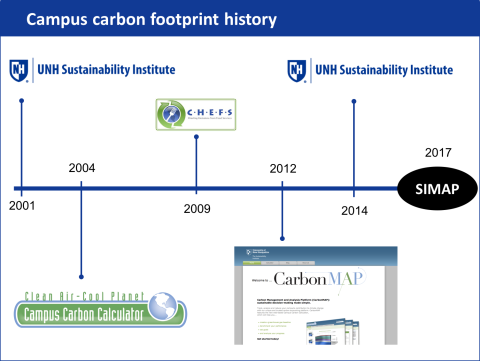
Task: Click the right UNH shield logo icon
Action: click(x=297, y=71)
